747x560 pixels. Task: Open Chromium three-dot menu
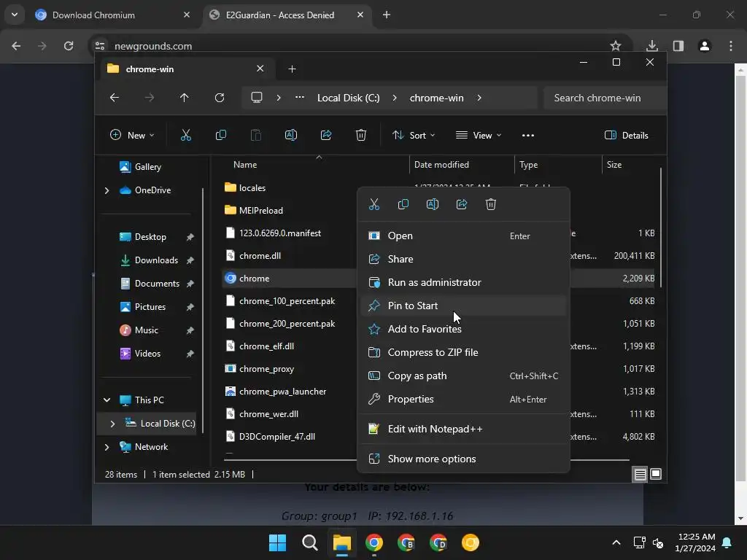point(731,46)
